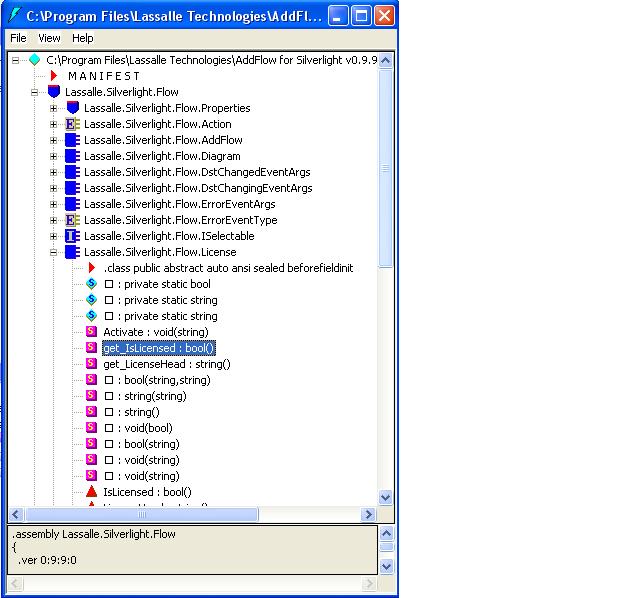The width and height of the screenshot is (640, 598).
Task: Click lower pane scrollbar down arrow
Action: (x=387, y=567)
